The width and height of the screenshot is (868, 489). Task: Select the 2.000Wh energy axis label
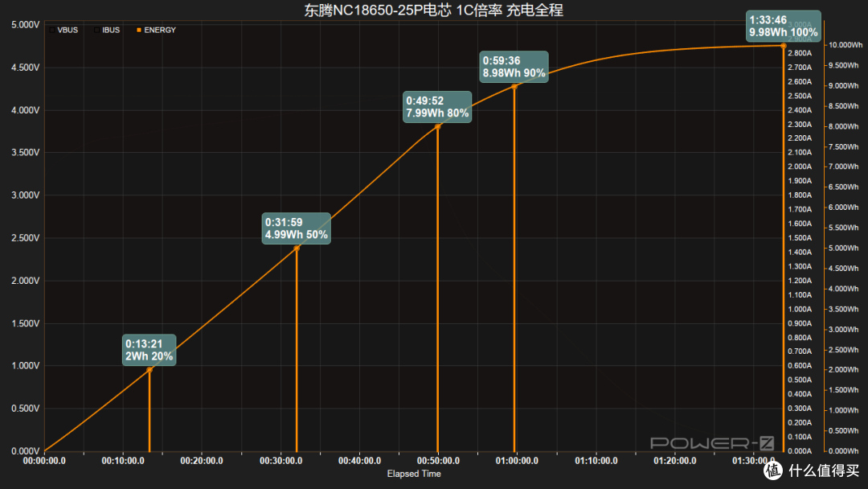point(844,370)
